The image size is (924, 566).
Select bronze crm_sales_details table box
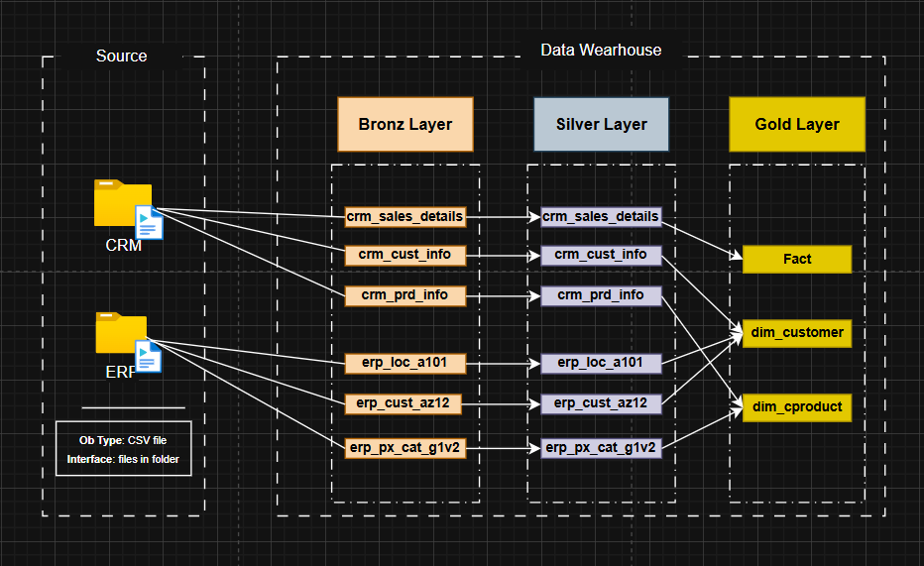404,217
